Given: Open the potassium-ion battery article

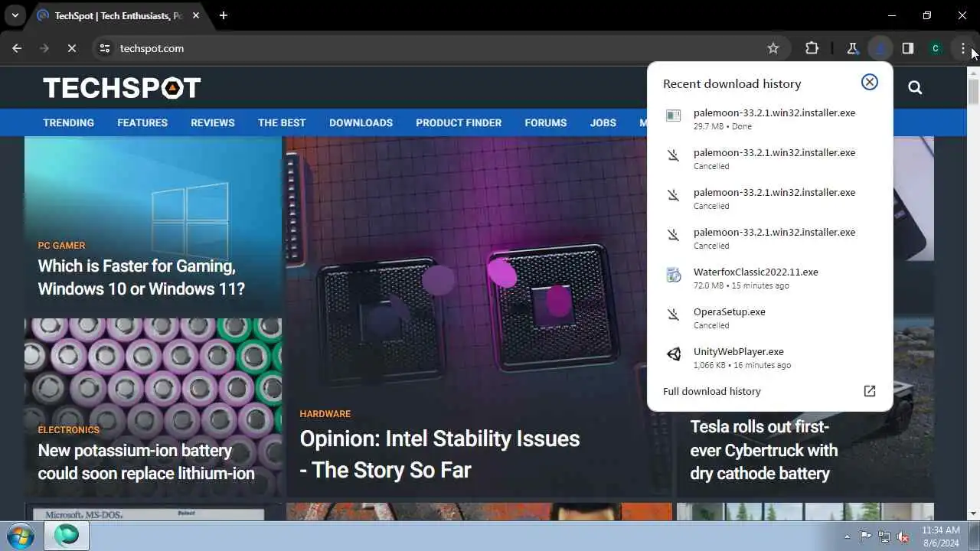Looking at the screenshot, I should [145, 461].
